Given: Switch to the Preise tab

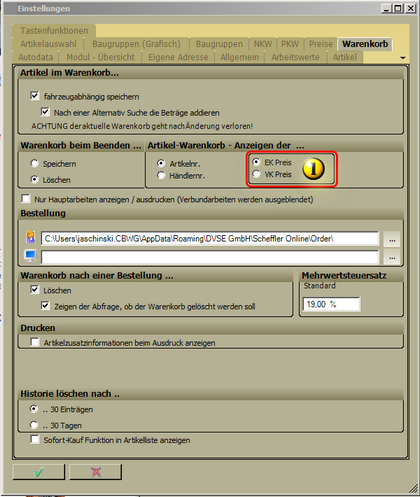Looking at the screenshot, I should pyautogui.click(x=320, y=44).
